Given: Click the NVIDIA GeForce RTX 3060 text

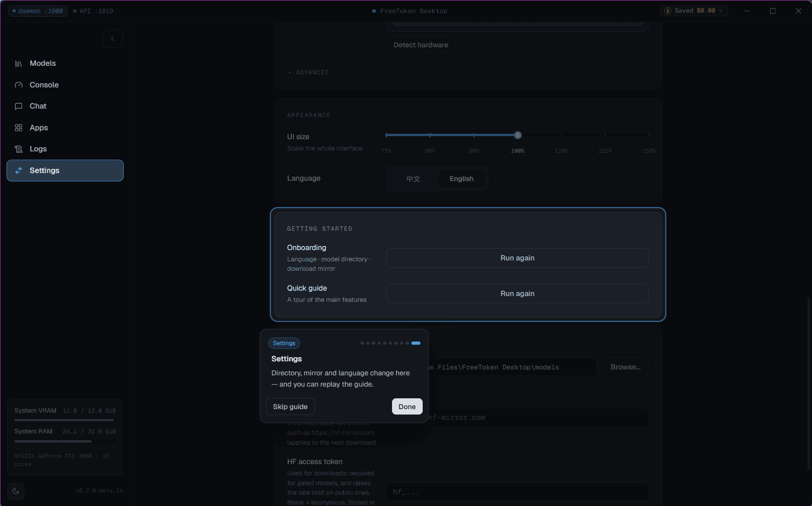Looking at the screenshot, I should (62, 460).
